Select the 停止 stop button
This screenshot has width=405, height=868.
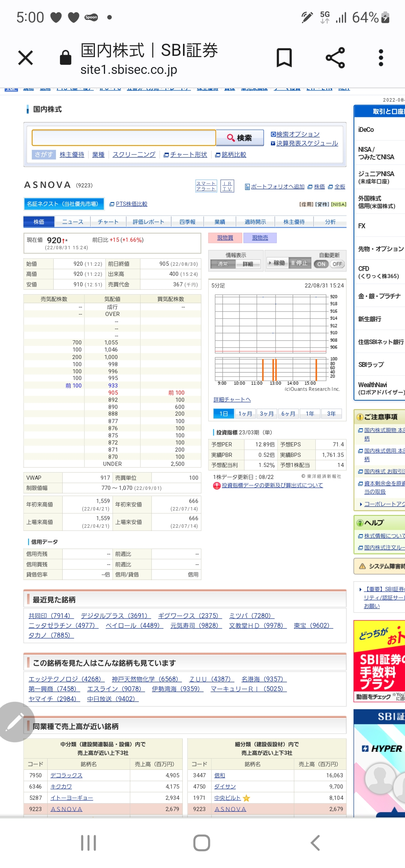click(x=300, y=263)
